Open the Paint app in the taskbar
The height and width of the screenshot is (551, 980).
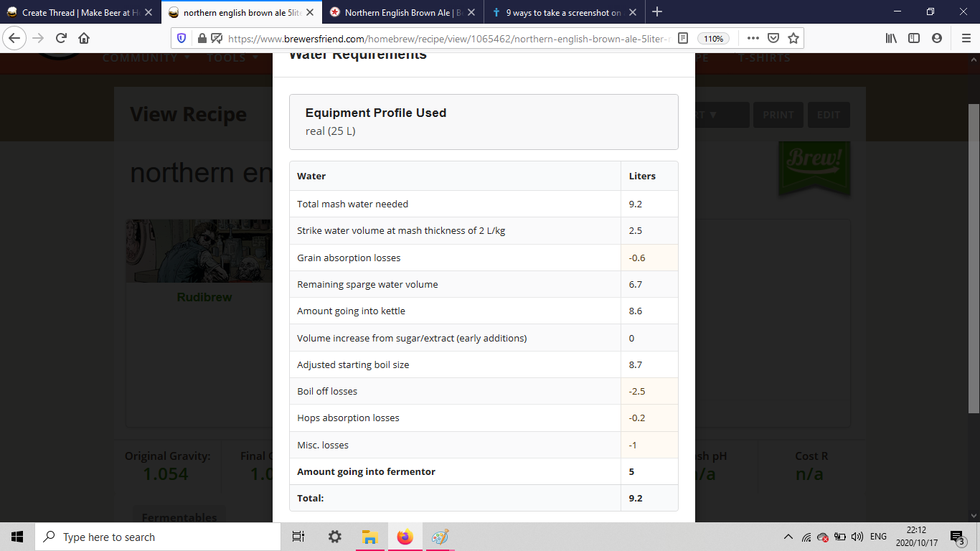[439, 537]
